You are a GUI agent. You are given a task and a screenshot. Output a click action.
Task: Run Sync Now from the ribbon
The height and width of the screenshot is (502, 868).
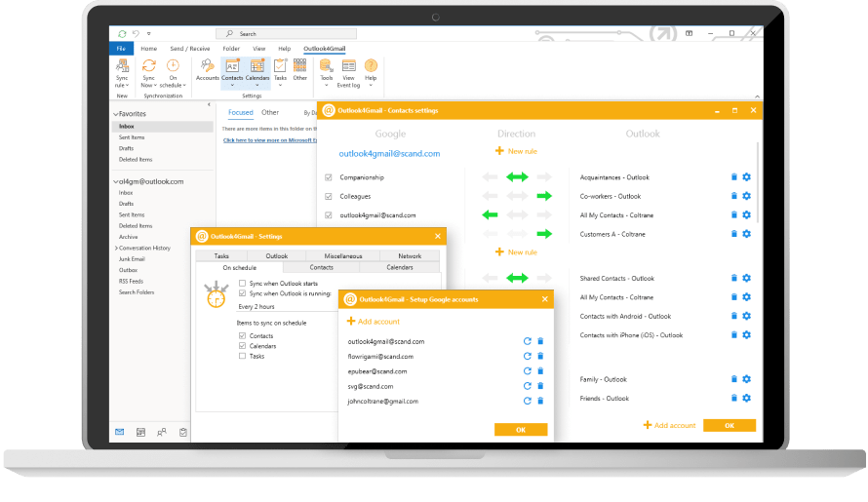(x=148, y=73)
